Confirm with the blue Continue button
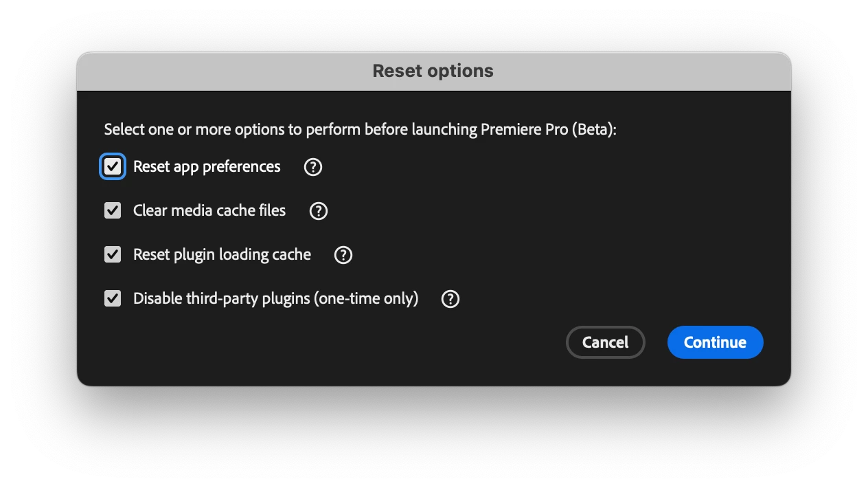This screenshot has width=868, height=488. click(716, 342)
